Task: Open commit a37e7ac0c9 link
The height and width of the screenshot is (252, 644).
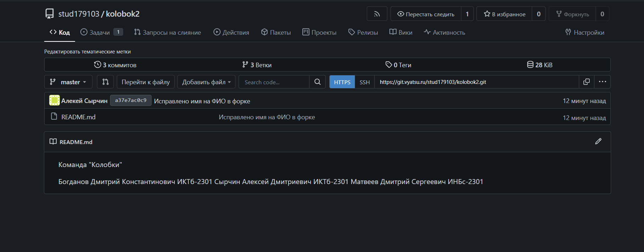Action: pyautogui.click(x=131, y=101)
